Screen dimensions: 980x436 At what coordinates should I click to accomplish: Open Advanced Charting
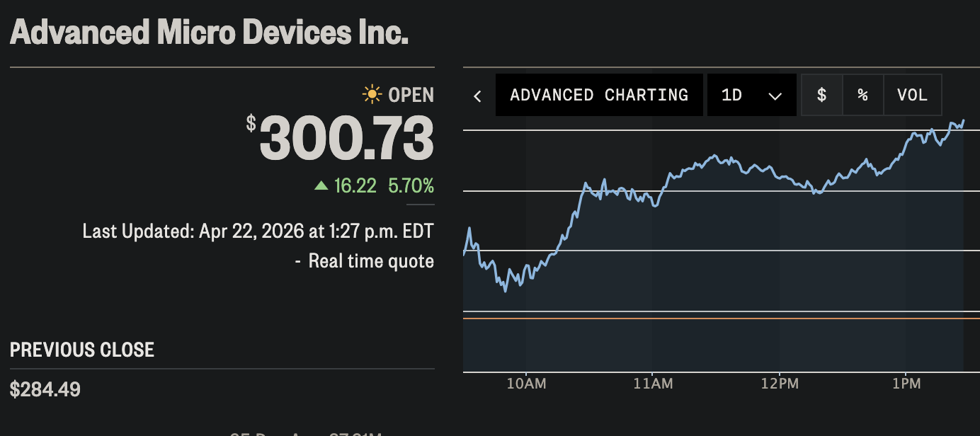[599, 95]
